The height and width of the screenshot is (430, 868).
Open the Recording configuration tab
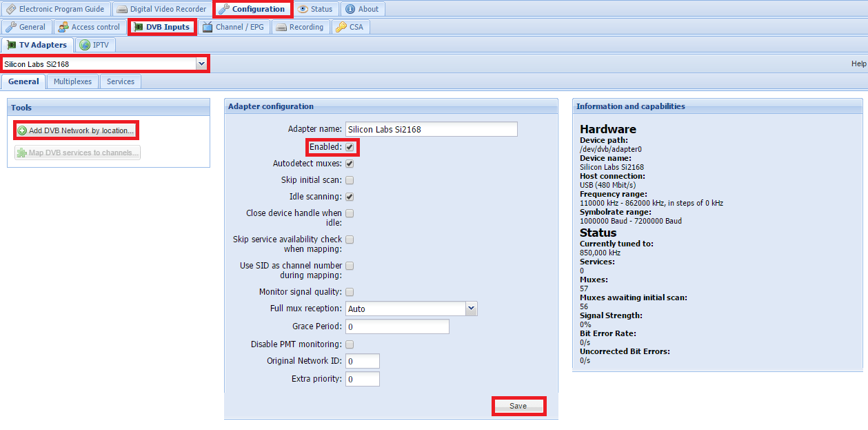coord(300,27)
